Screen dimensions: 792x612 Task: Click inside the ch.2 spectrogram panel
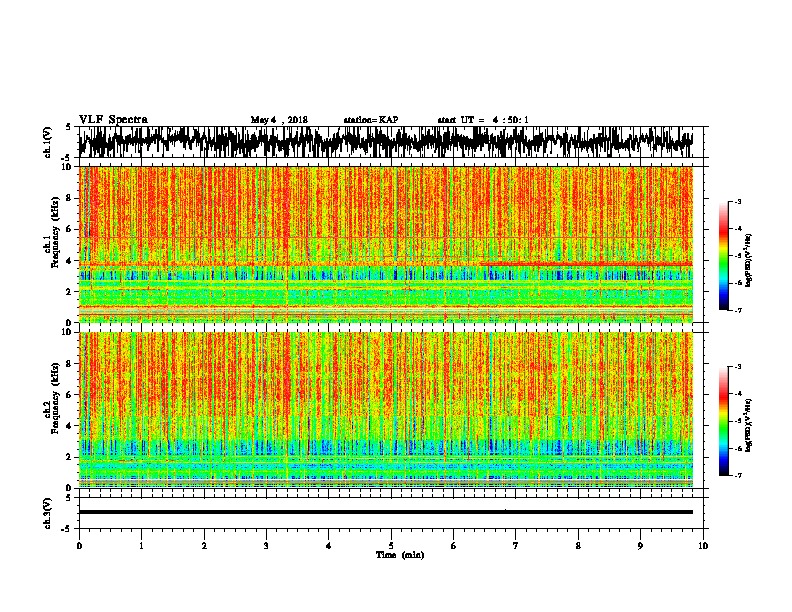pos(385,410)
